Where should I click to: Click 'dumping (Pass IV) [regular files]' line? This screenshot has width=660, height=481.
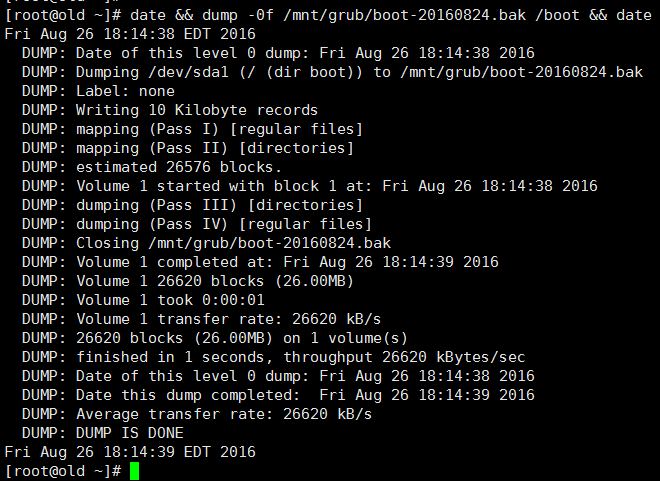tap(197, 224)
